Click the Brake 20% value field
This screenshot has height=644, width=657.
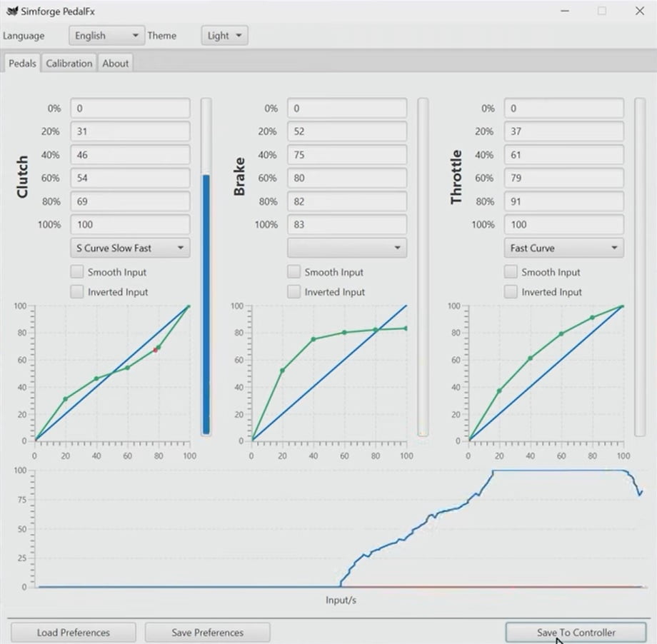click(347, 131)
